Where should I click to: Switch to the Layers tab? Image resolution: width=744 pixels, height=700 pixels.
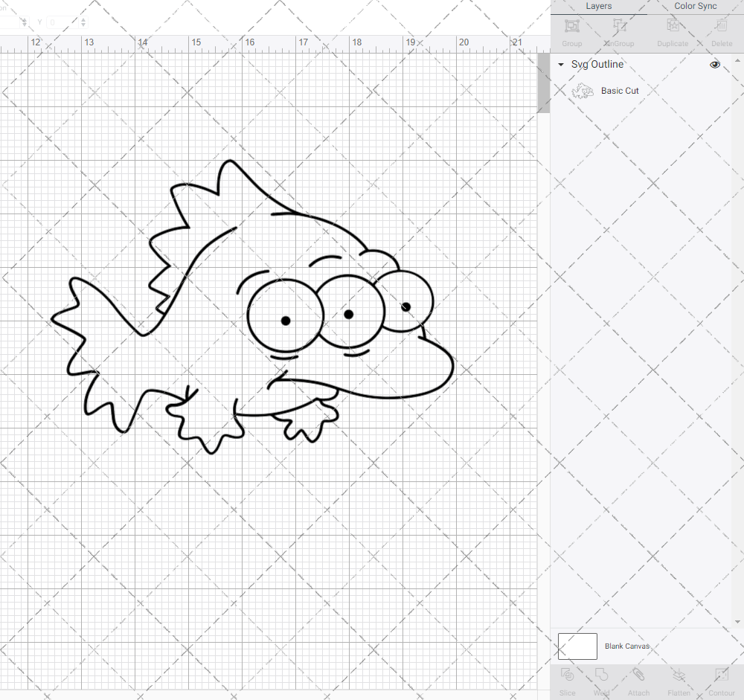tap(599, 6)
